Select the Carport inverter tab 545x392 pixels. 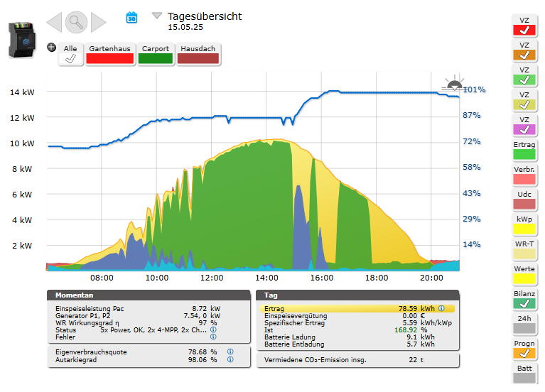tap(156, 55)
